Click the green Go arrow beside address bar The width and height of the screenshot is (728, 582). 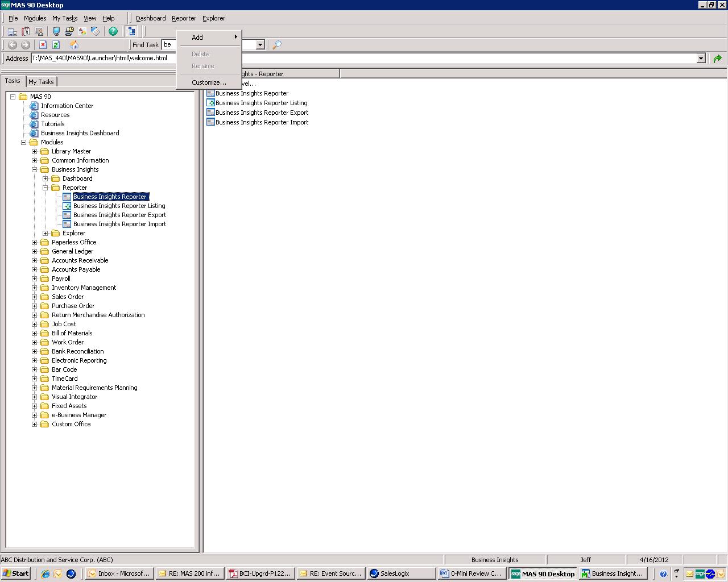click(x=717, y=59)
